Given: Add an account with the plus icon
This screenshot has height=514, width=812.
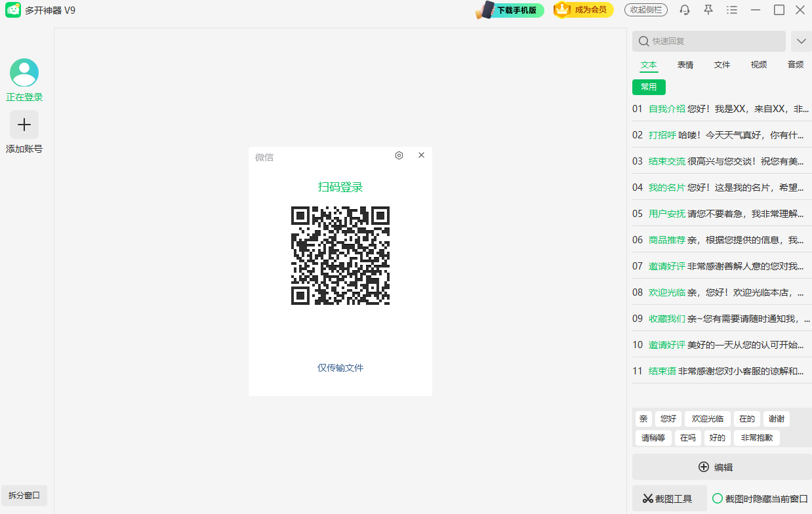Looking at the screenshot, I should point(24,125).
